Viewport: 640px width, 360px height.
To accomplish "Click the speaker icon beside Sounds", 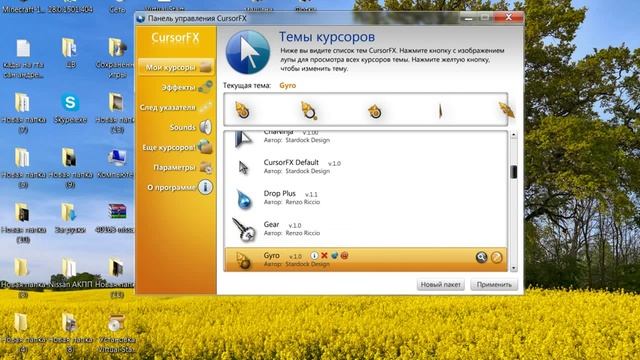I will (205, 127).
